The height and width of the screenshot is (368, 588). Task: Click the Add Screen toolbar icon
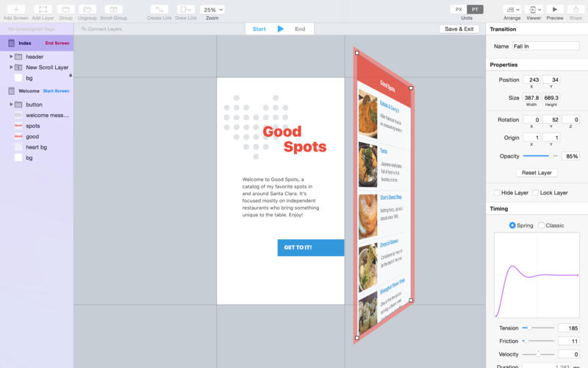15,10
